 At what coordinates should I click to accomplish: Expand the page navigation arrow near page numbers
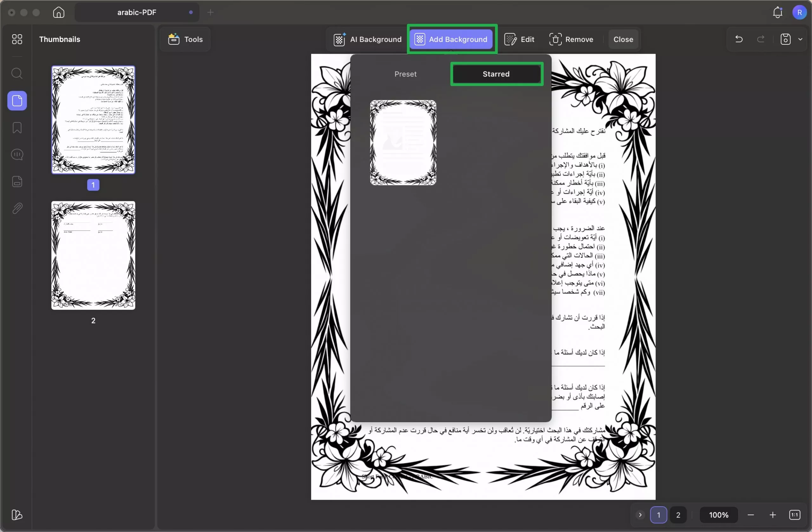(640, 515)
